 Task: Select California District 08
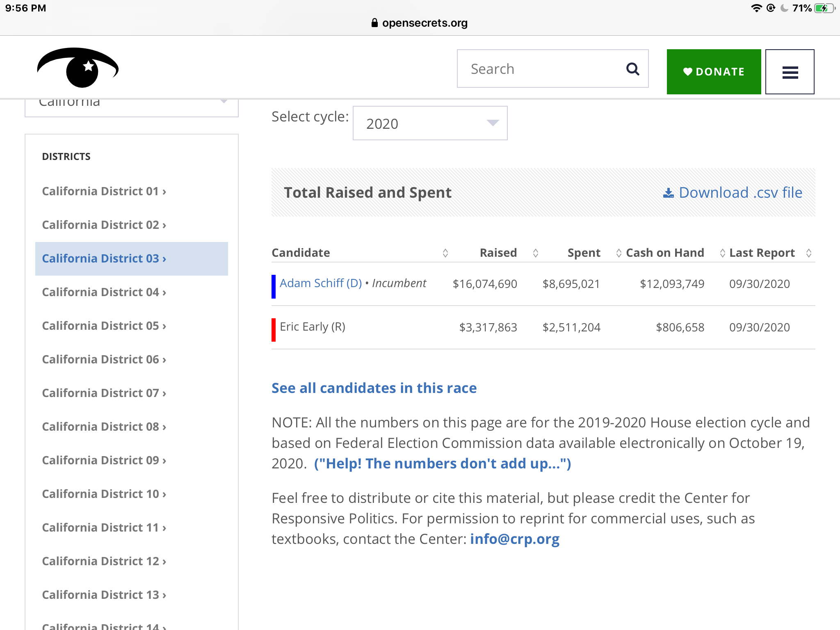pos(104,427)
